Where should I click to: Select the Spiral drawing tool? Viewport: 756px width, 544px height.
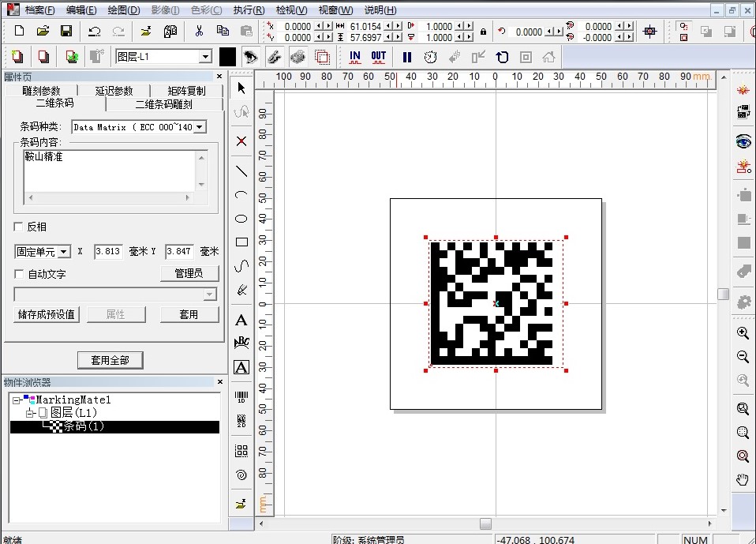pos(241,475)
